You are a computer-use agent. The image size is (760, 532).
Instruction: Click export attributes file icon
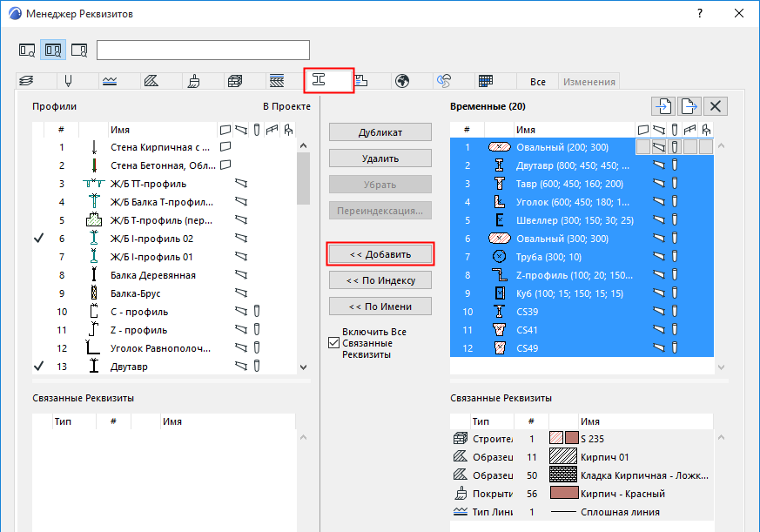[689, 106]
